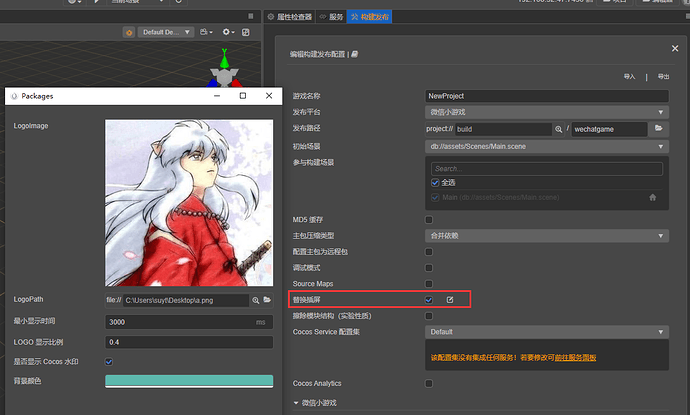Close the build configuration panel

point(675,48)
